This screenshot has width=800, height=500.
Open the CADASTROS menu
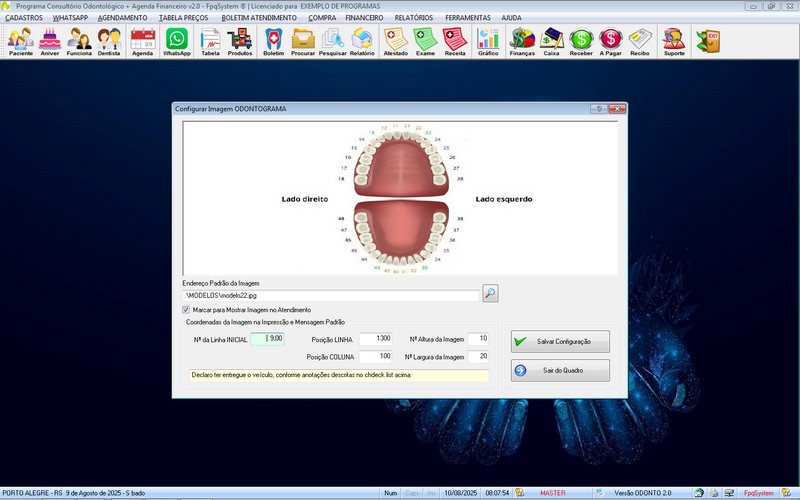click(x=24, y=18)
